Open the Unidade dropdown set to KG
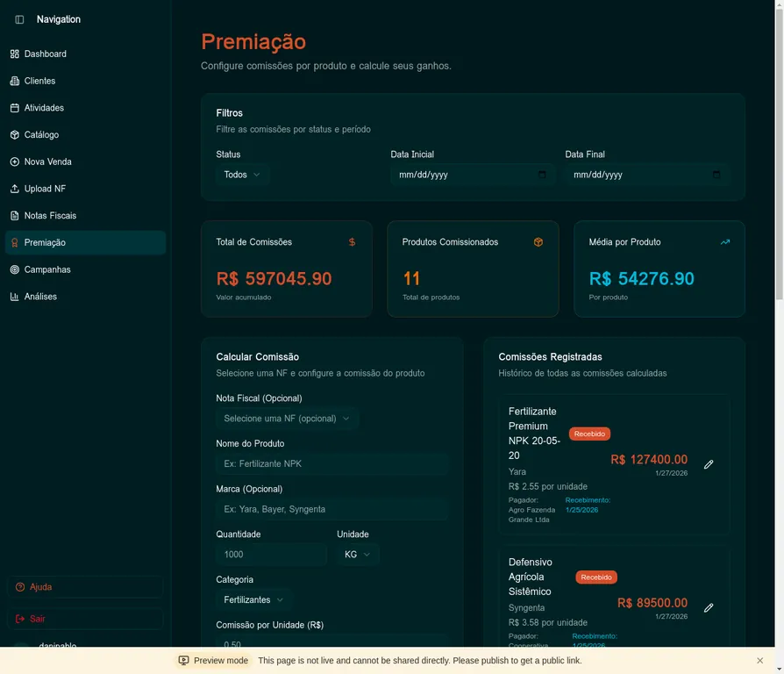784x674 pixels. point(357,554)
